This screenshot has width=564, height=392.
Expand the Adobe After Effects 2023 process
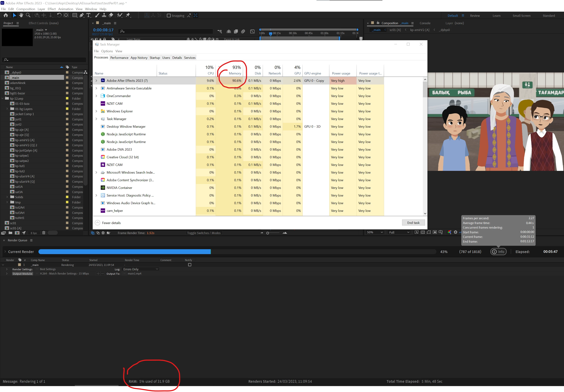pyautogui.click(x=96, y=81)
